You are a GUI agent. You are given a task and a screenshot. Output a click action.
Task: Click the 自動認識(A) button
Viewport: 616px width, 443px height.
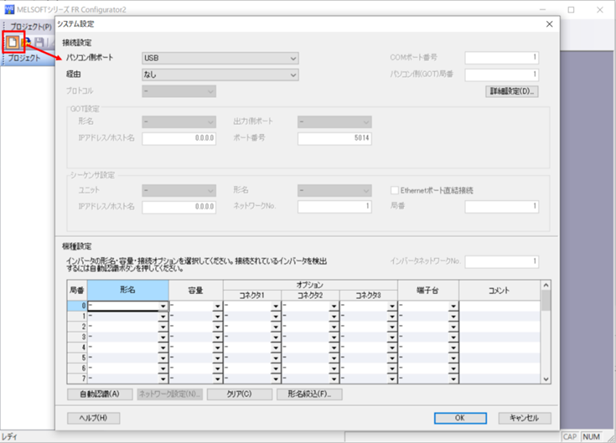pos(100,394)
